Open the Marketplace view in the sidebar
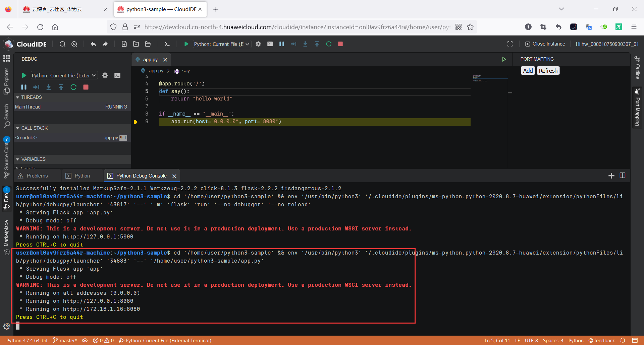 click(6, 238)
